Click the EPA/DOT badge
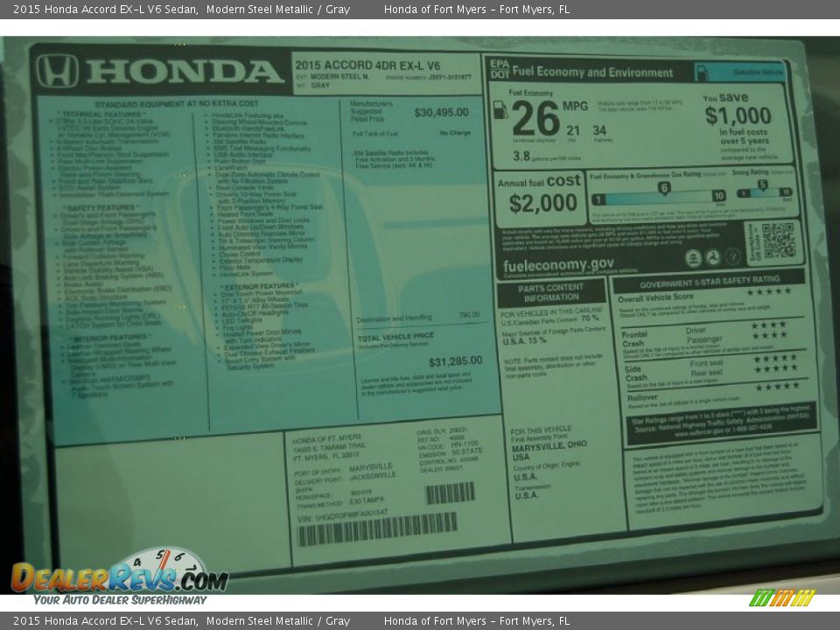The image size is (840, 630). 499,69
